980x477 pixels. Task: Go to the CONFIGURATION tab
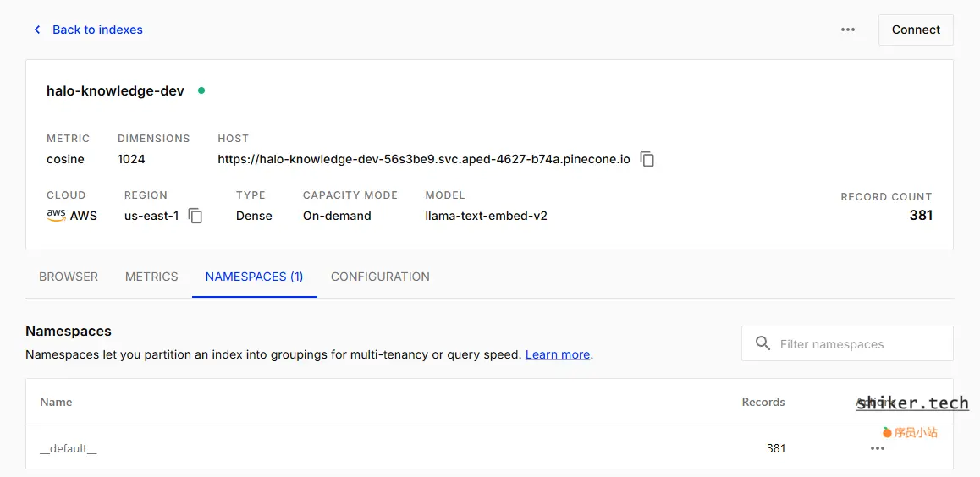pyautogui.click(x=380, y=277)
